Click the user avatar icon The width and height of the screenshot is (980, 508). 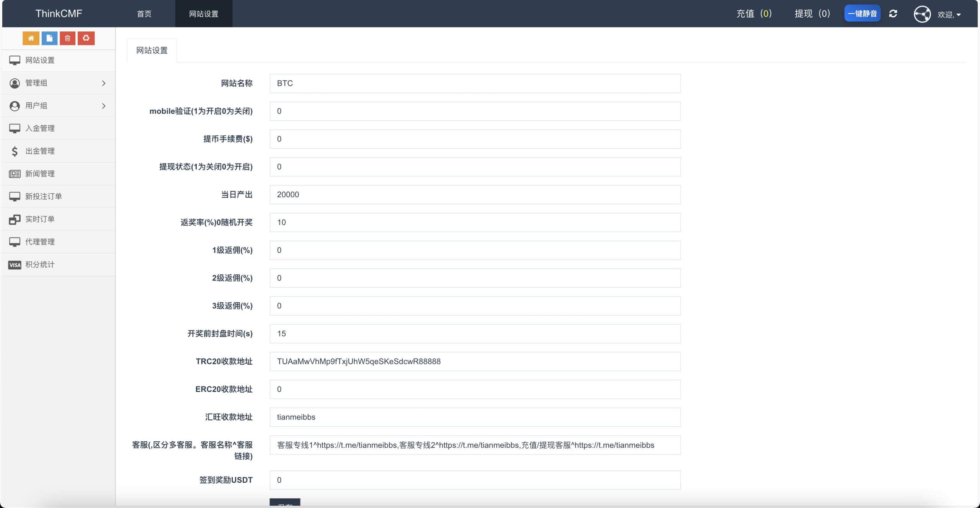pos(922,14)
